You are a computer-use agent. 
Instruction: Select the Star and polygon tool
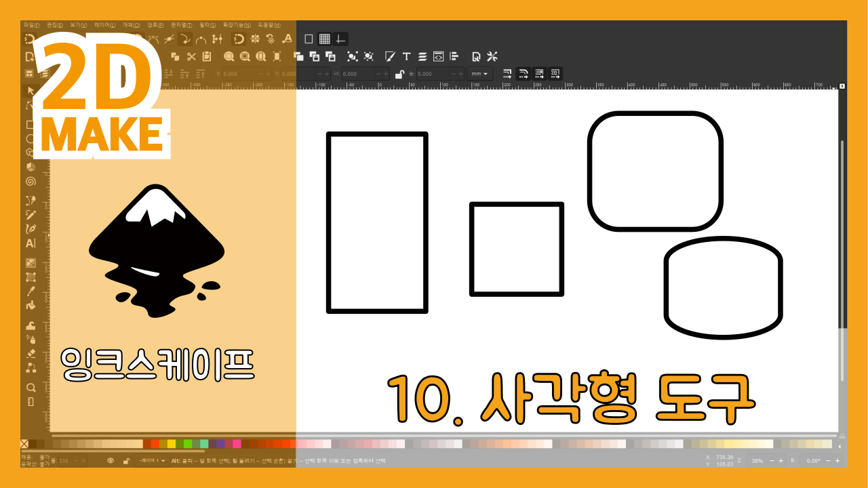[30, 152]
